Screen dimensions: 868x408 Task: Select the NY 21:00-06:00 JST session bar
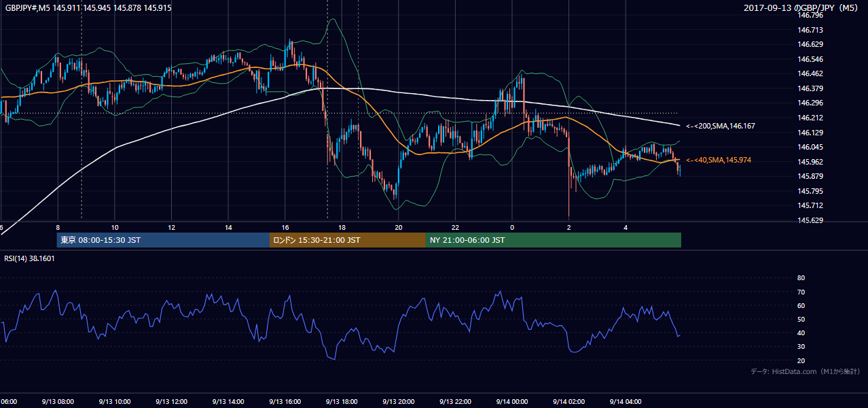click(553, 240)
